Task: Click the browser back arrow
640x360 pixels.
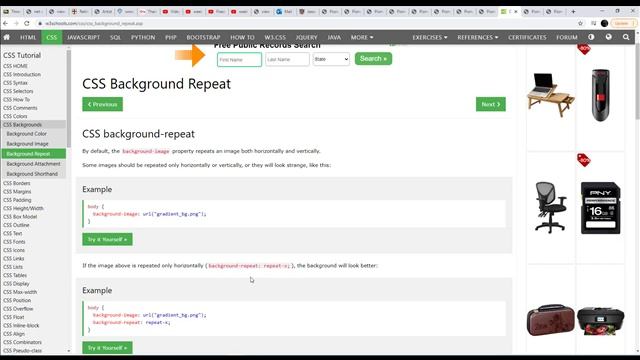Action: point(5,24)
